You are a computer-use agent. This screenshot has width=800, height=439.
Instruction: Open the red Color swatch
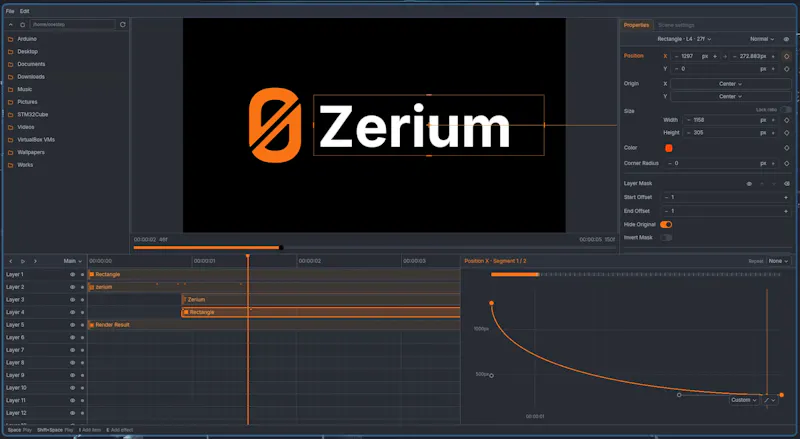(669, 148)
